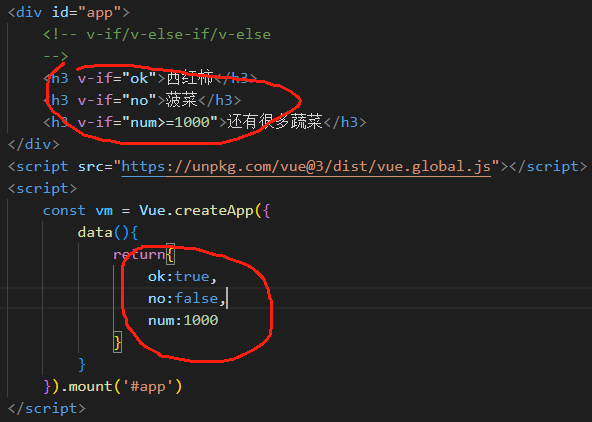This screenshot has height=422, width=592.
Task: Click the blue closing brace of data function
Action: pyautogui.click(x=82, y=364)
